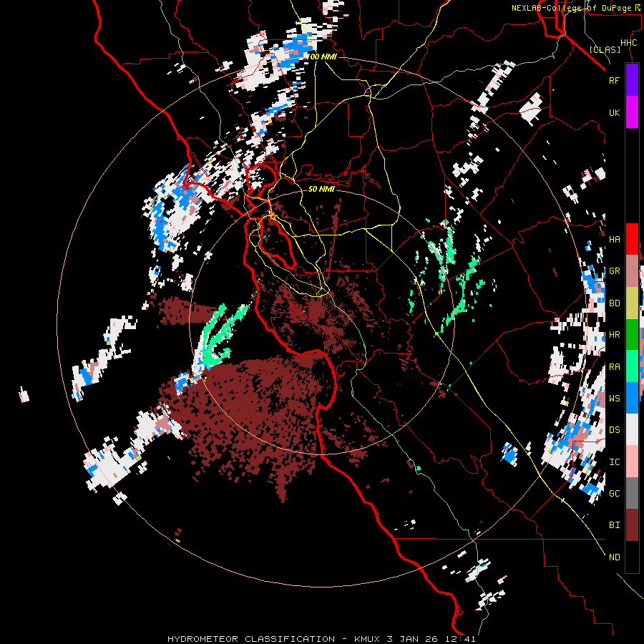This screenshot has height=644, width=644.
Task: Click the 100 NMI range ring label
Action: [x=321, y=57]
